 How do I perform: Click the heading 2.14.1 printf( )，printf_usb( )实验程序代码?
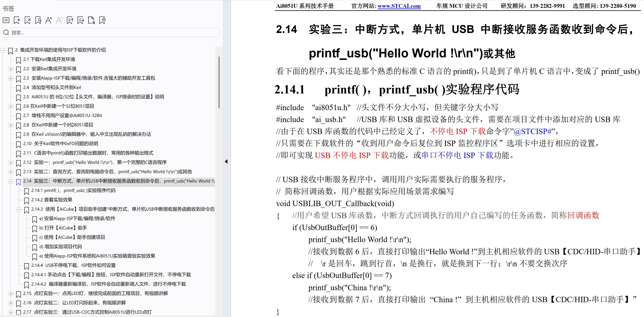397,90
